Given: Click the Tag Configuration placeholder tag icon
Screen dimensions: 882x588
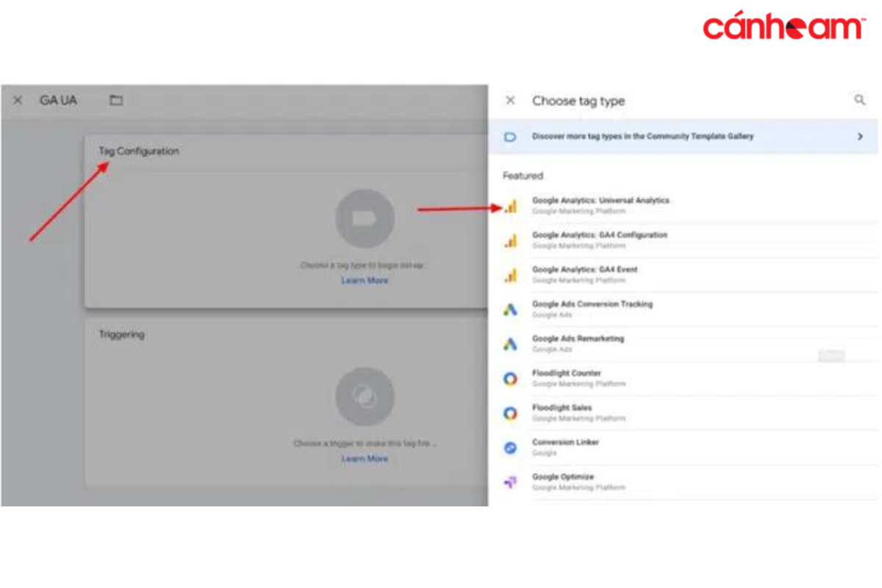Looking at the screenshot, I should (x=365, y=218).
